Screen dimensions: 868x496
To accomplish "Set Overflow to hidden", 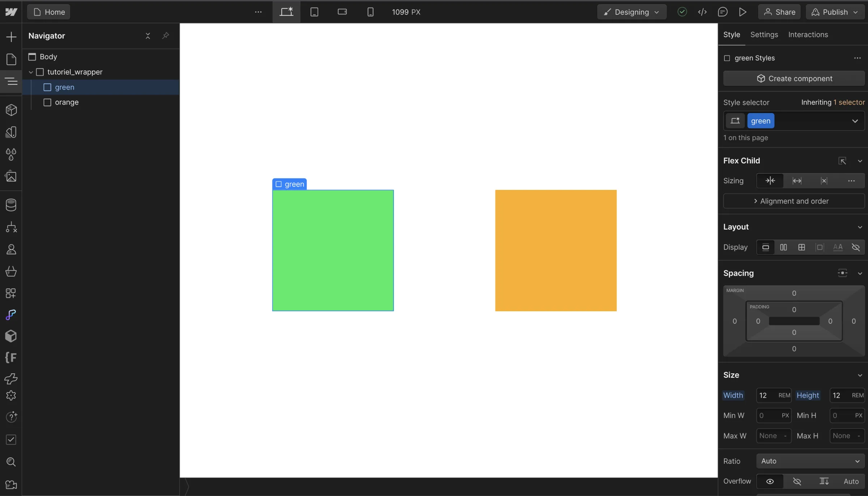I will (797, 481).
